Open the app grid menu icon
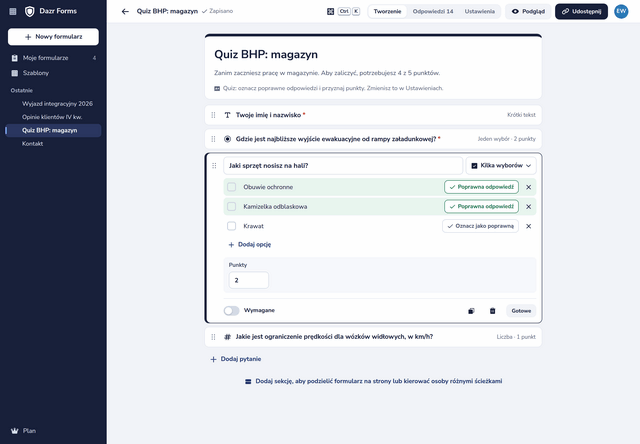Screen dimensions: 640x444 13,11
